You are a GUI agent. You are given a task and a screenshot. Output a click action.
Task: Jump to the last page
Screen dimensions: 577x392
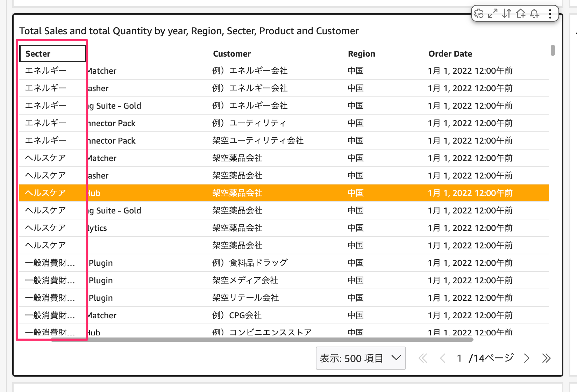pos(546,358)
